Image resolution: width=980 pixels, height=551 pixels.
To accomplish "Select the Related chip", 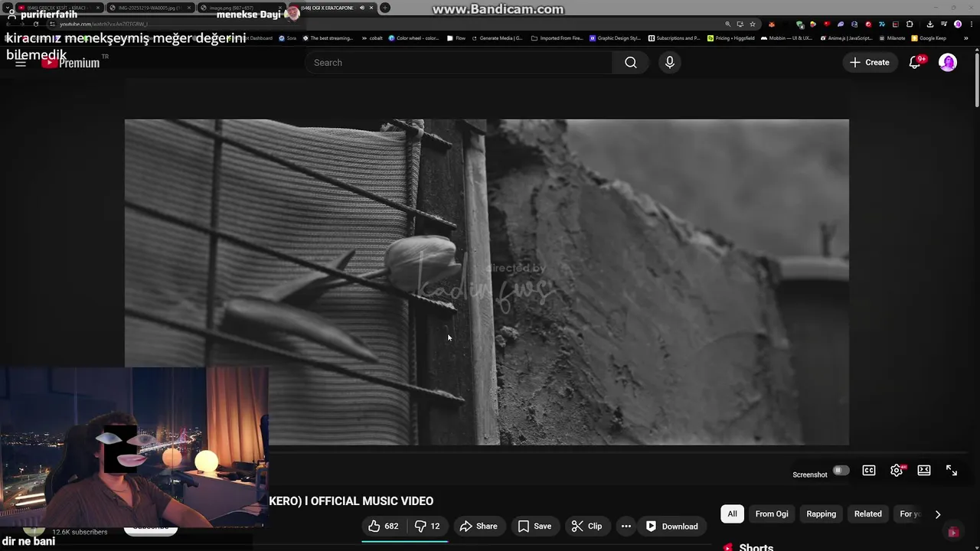I will [867, 514].
